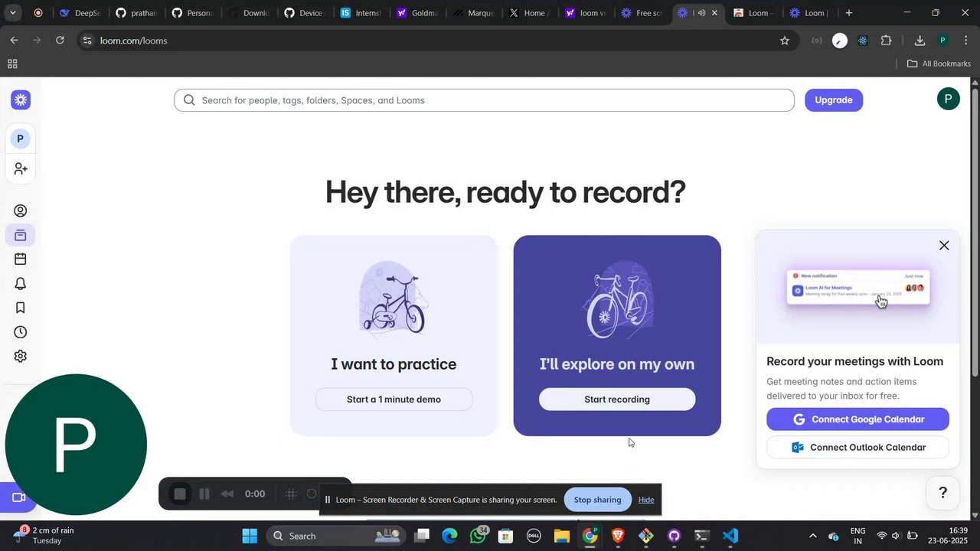
Task: Open WhatsApp from the taskbar
Action: pos(478,536)
